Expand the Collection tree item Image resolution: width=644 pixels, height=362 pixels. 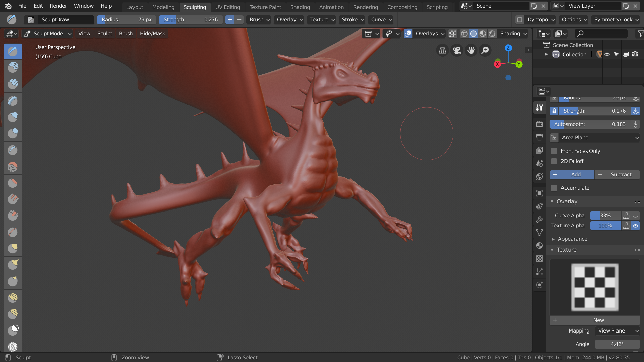pos(546,54)
